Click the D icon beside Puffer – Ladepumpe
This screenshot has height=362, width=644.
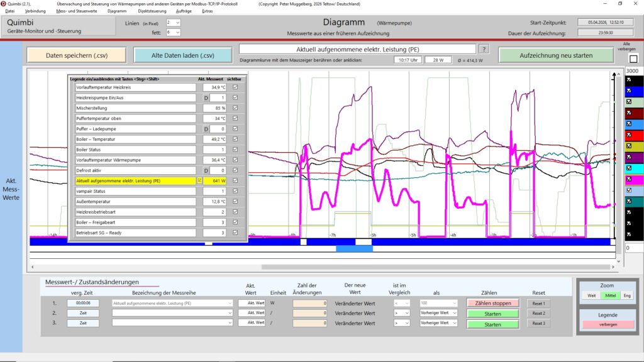click(205, 129)
